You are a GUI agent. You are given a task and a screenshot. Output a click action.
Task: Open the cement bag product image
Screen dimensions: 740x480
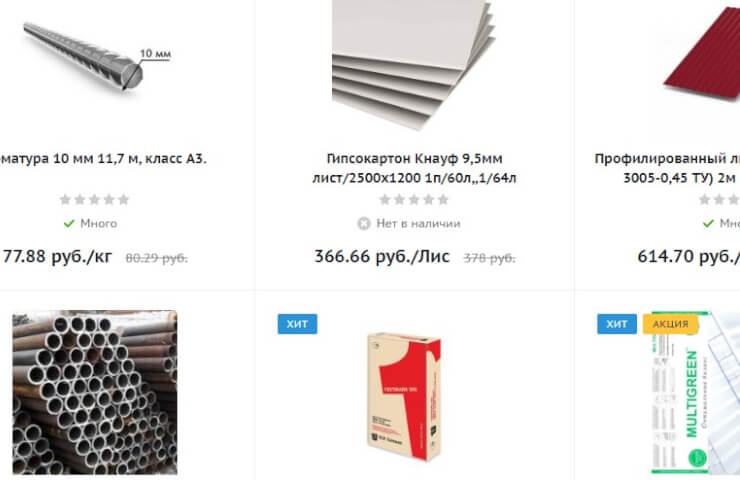click(x=404, y=396)
